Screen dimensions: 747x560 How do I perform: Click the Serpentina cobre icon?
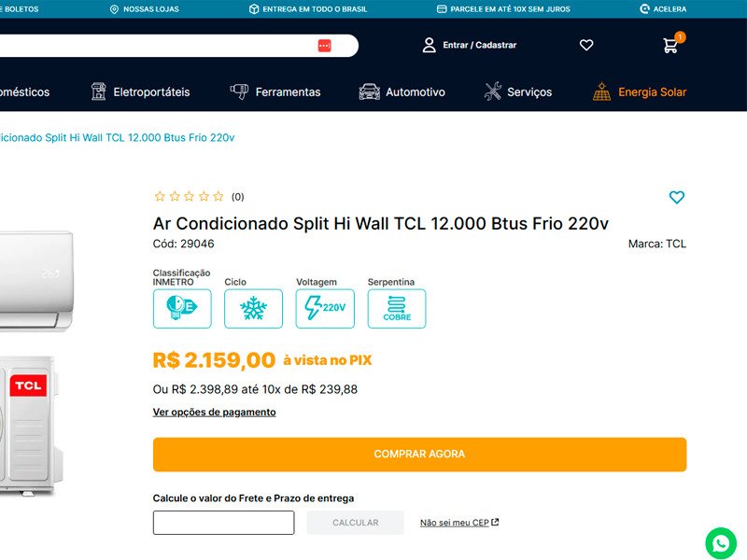tap(397, 309)
